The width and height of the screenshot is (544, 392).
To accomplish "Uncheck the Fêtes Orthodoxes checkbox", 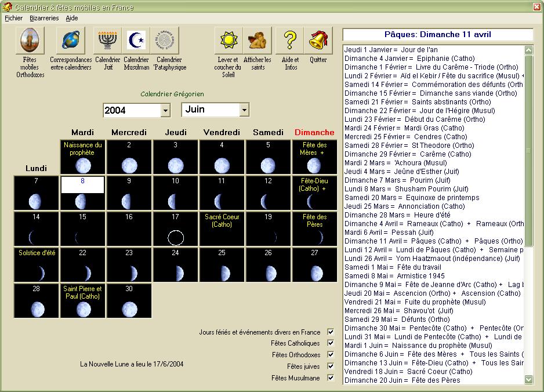I will point(331,355).
